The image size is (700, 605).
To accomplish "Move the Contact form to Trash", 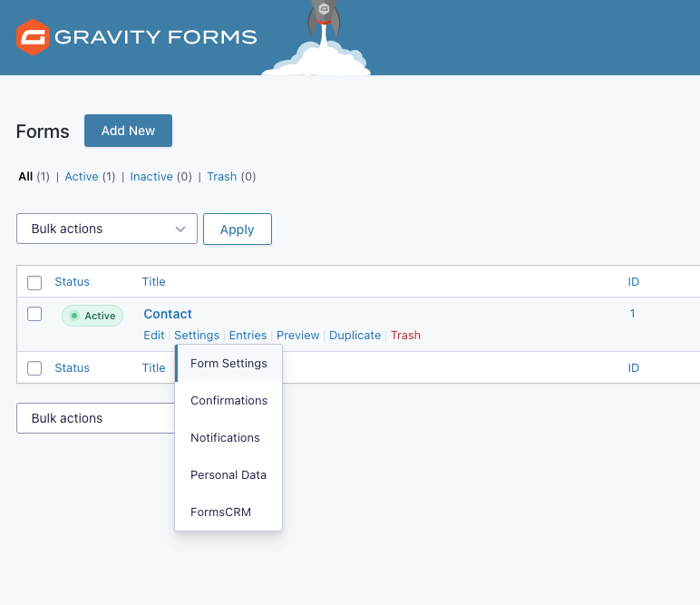I will (x=405, y=336).
